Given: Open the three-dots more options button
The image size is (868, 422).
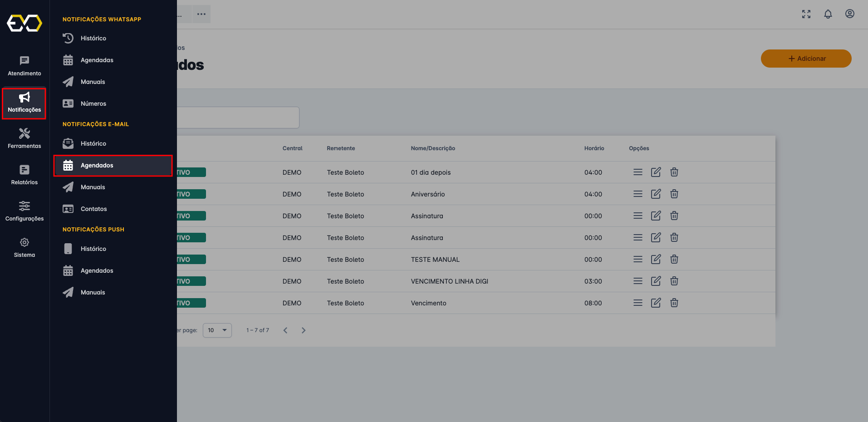Looking at the screenshot, I should [201, 14].
